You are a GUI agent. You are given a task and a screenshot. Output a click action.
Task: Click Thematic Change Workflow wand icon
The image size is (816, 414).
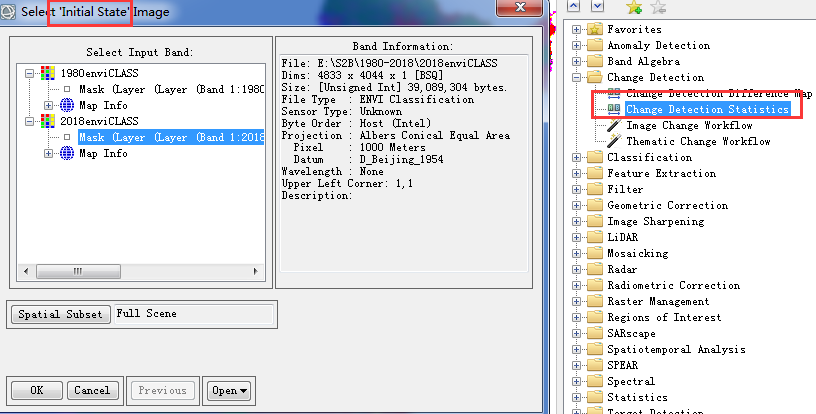pos(615,141)
